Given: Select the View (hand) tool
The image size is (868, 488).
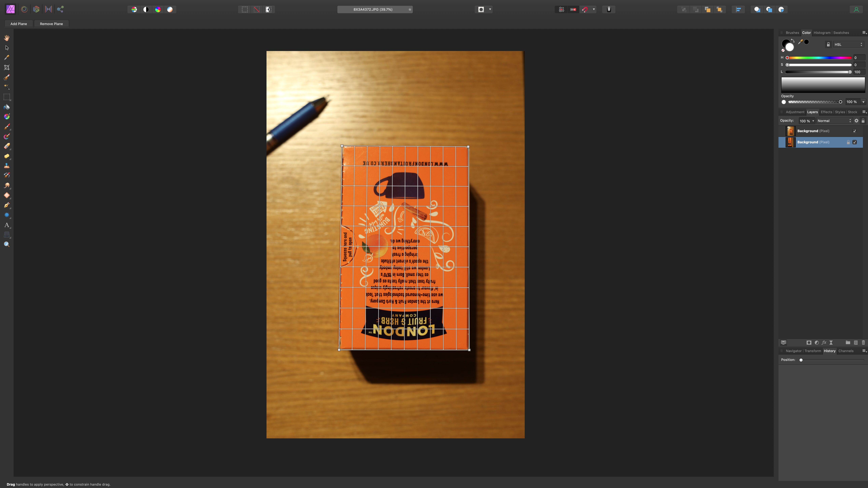Looking at the screenshot, I should (7, 38).
